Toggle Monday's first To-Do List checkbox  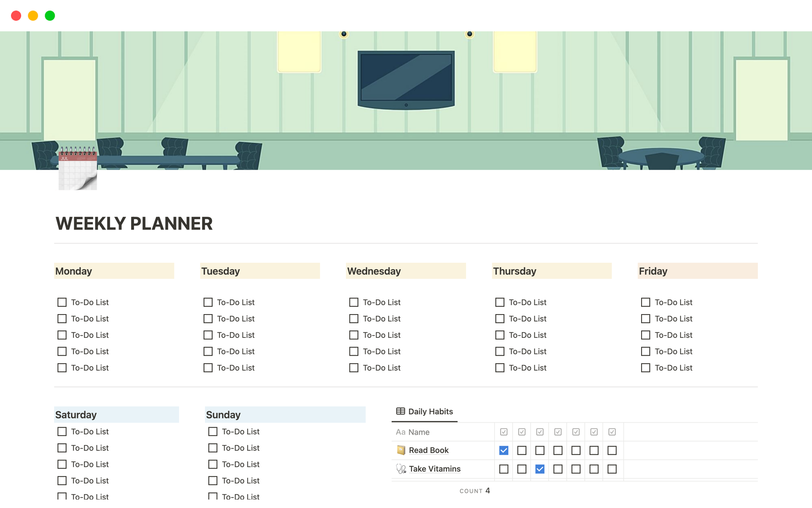pyautogui.click(x=63, y=302)
